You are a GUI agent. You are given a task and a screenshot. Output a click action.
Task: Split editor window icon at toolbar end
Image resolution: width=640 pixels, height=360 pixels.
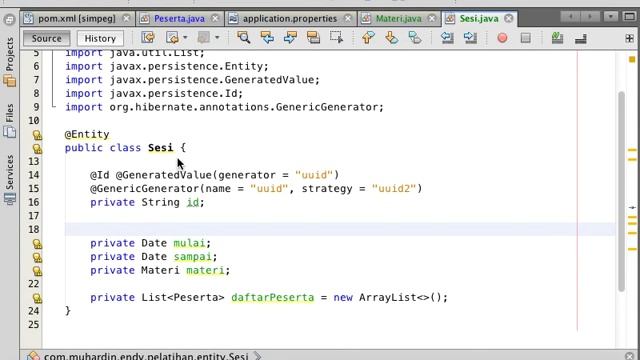tap(629, 38)
